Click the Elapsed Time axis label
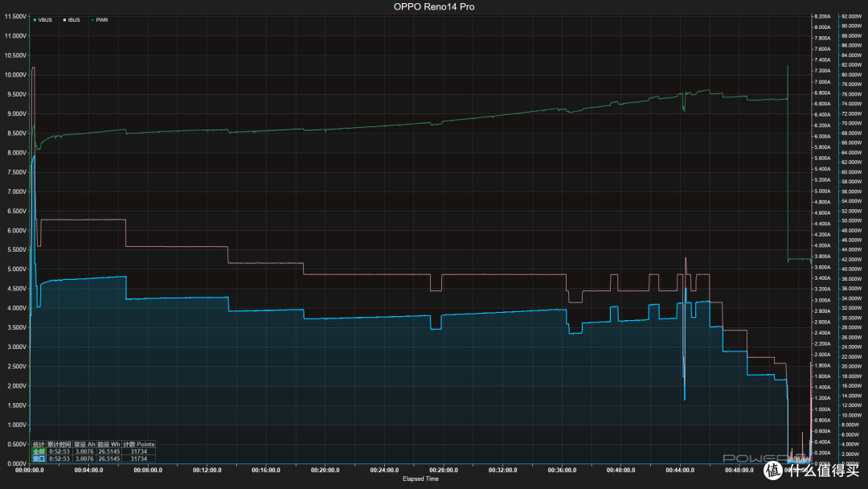Screen dimensions: 868x489 (420, 479)
